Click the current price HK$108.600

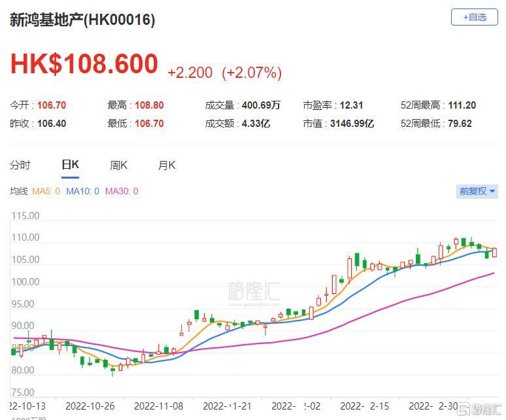[84, 63]
